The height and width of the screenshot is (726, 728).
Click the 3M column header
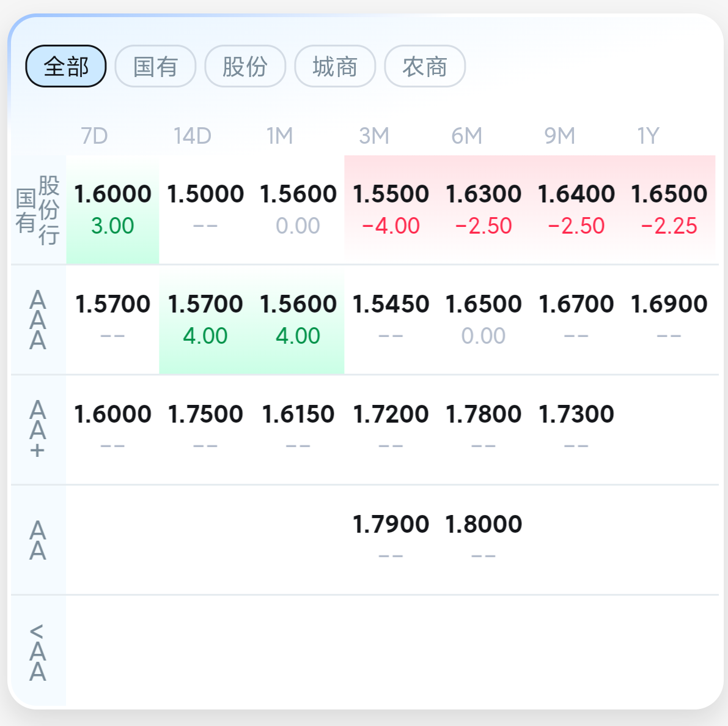click(x=373, y=136)
